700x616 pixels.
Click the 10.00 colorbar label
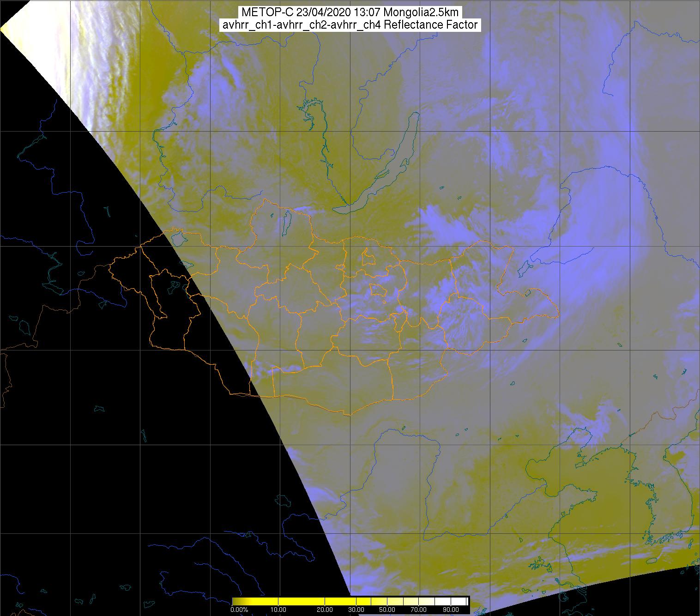point(279,610)
